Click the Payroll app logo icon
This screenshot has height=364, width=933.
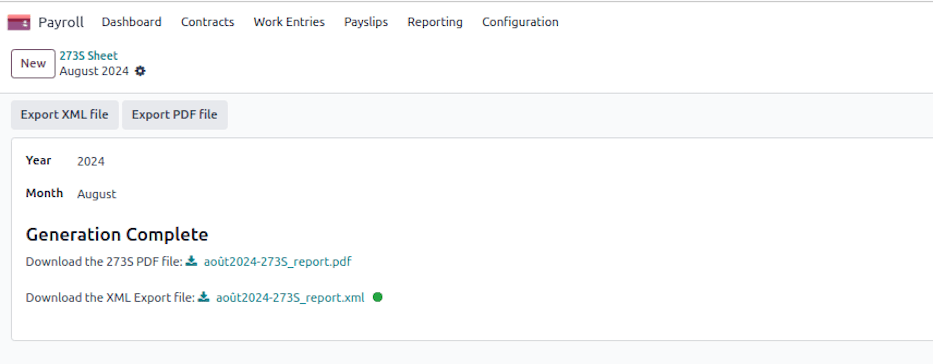click(x=18, y=23)
